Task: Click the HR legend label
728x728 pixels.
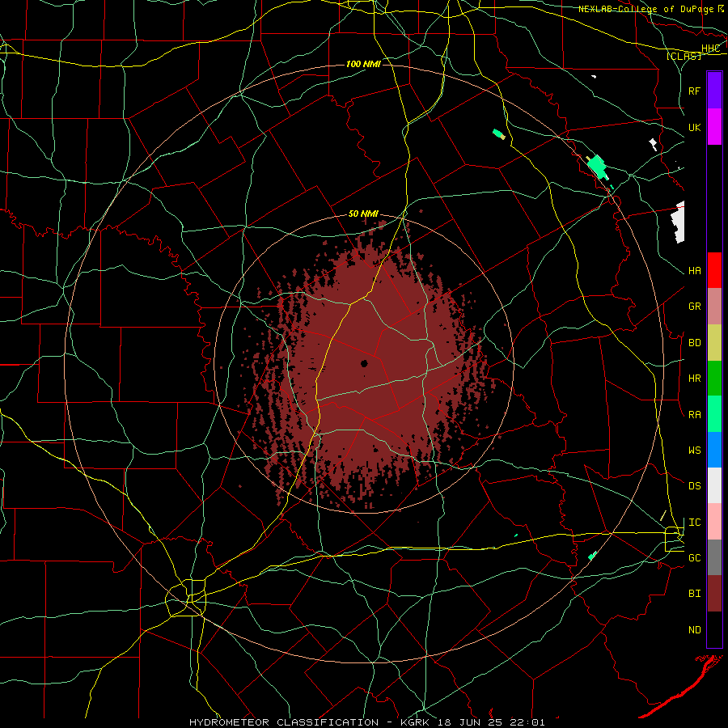Action: pyautogui.click(x=695, y=379)
